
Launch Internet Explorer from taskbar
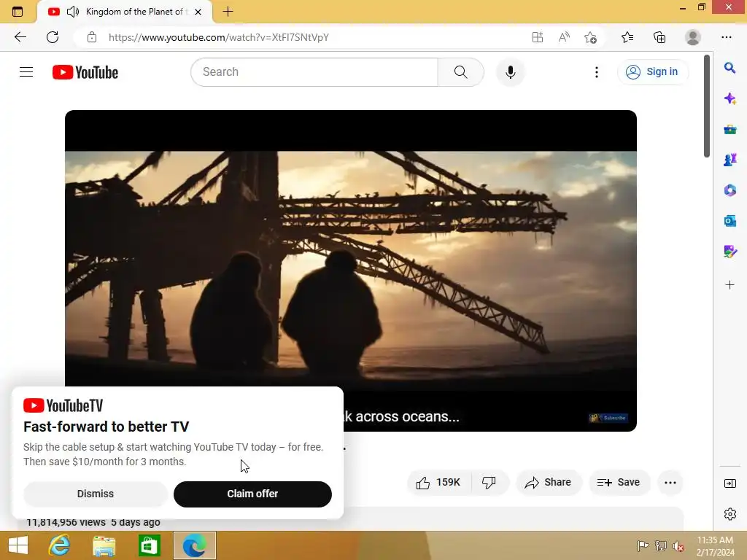tap(60, 545)
